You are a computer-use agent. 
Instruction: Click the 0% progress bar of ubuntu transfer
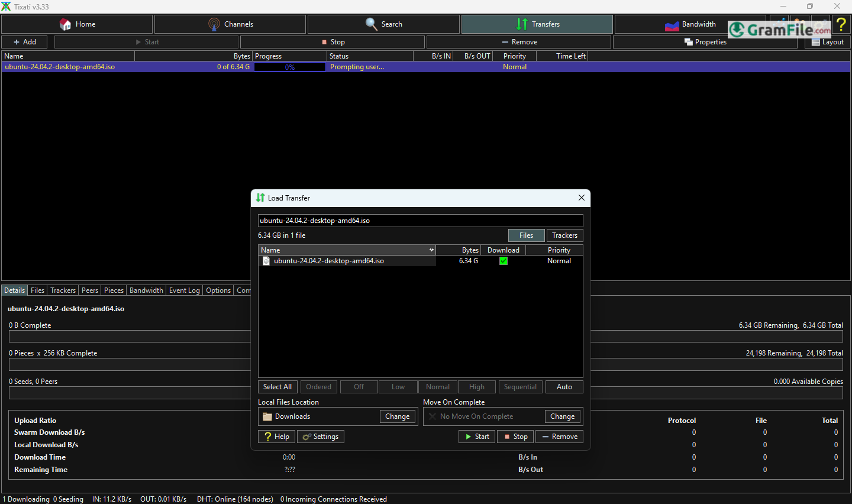[x=290, y=67]
